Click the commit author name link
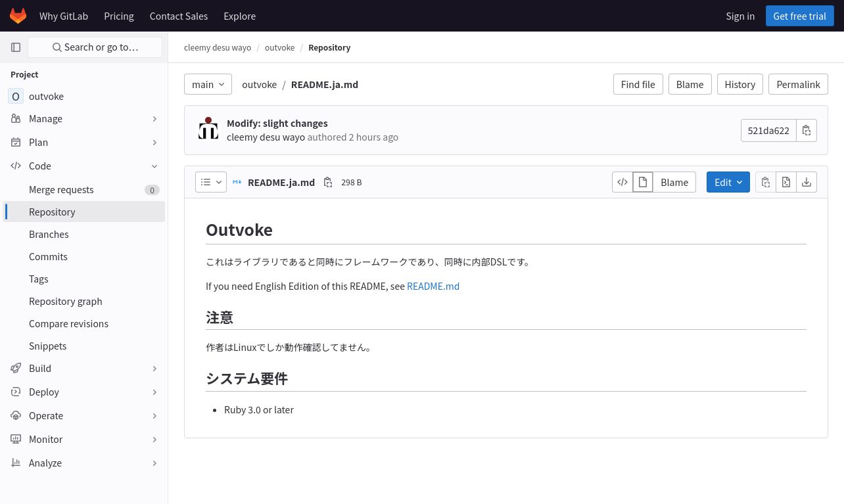 pyautogui.click(x=266, y=137)
